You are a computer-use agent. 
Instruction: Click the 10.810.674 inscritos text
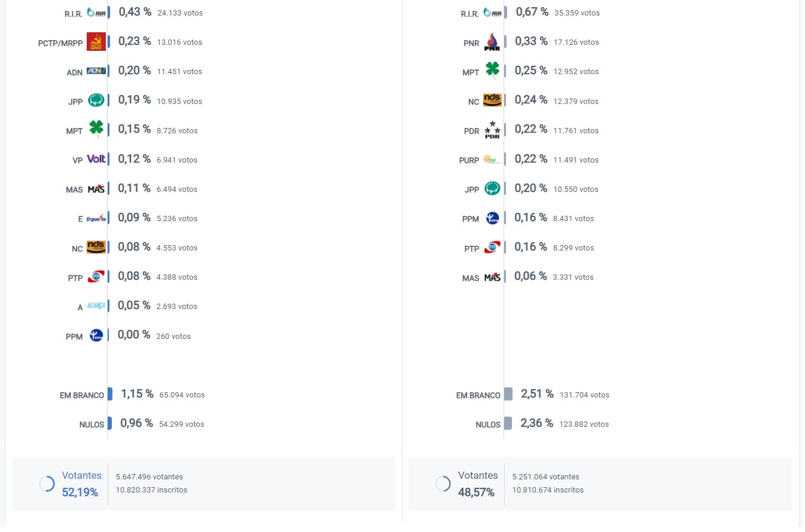click(548, 490)
